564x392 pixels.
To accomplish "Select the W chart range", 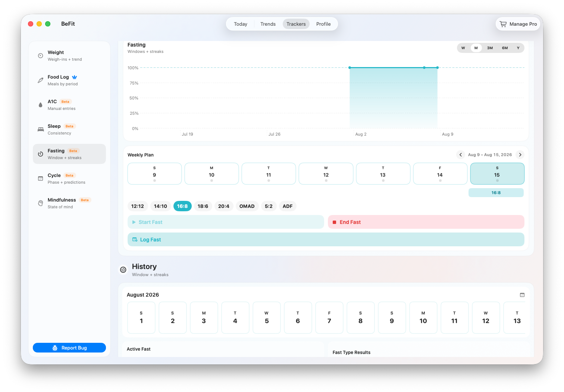I will [463, 48].
